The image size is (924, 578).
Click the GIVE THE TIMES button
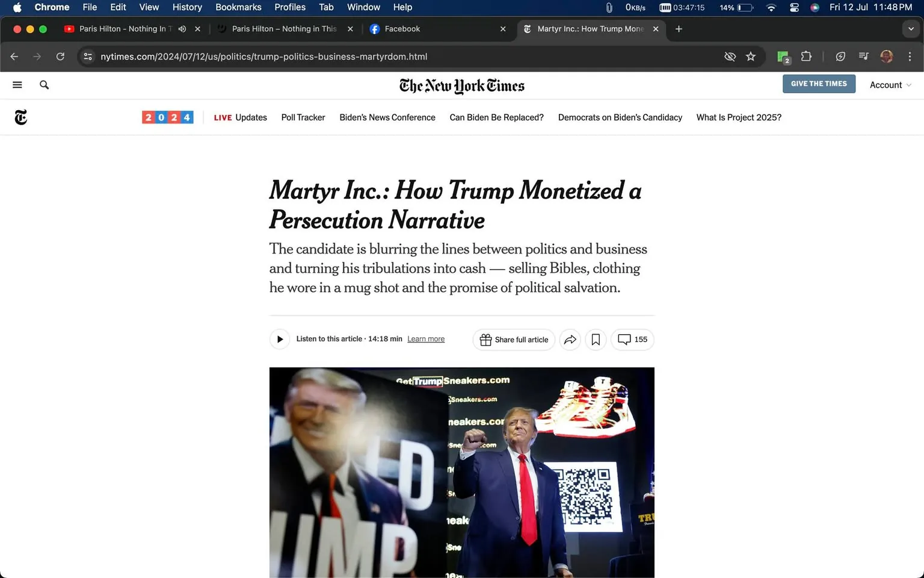(x=819, y=84)
